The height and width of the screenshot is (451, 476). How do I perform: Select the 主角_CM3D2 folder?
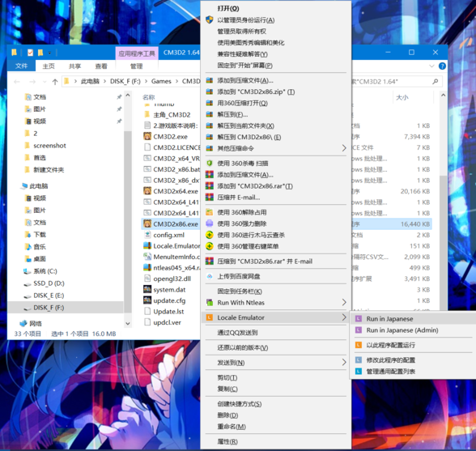coord(172,114)
